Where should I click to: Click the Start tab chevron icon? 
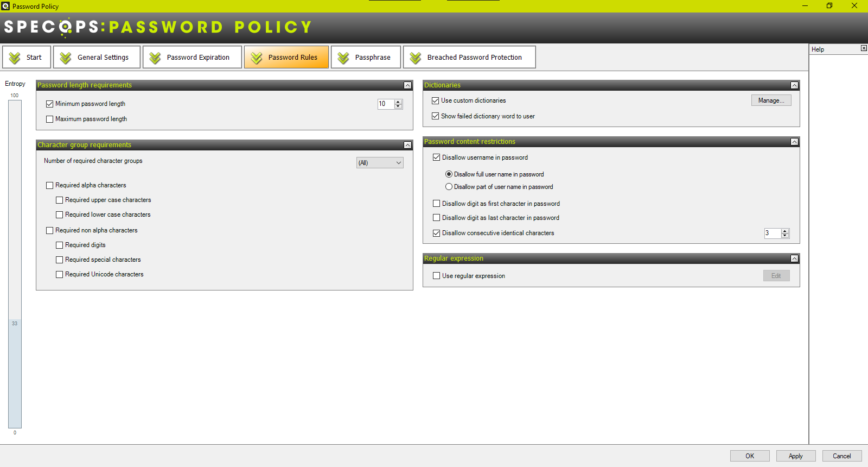[15, 58]
